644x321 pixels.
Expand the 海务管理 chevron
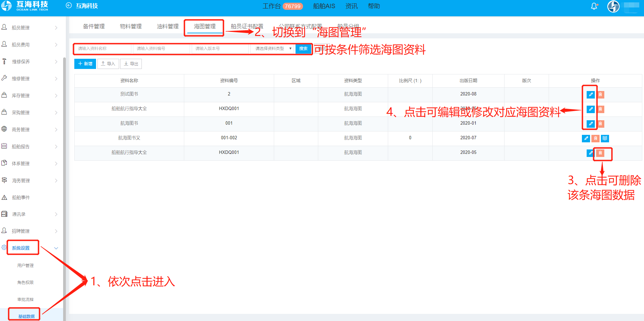click(x=56, y=180)
